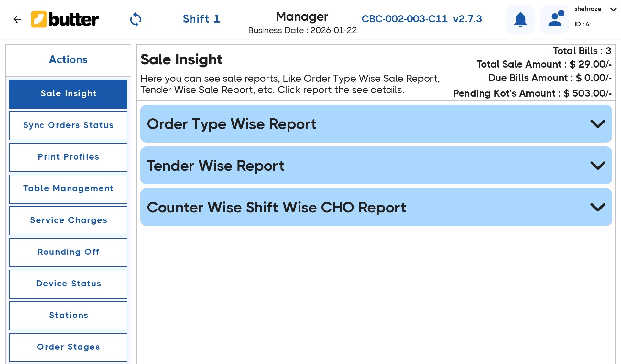Open Print Profiles
This screenshot has height=364, width=621.
pos(68,157)
